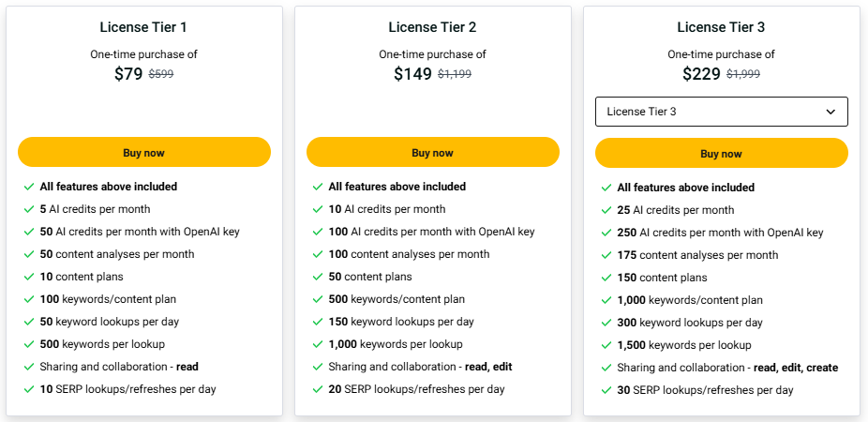
Task: Click the chevron arrow in tier selector
Action: click(831, 112)
